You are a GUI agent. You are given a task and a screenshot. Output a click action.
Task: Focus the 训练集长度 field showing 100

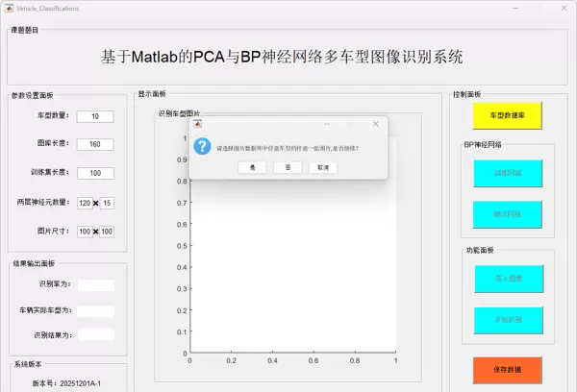pyautogui.click(x=95, y=173)
